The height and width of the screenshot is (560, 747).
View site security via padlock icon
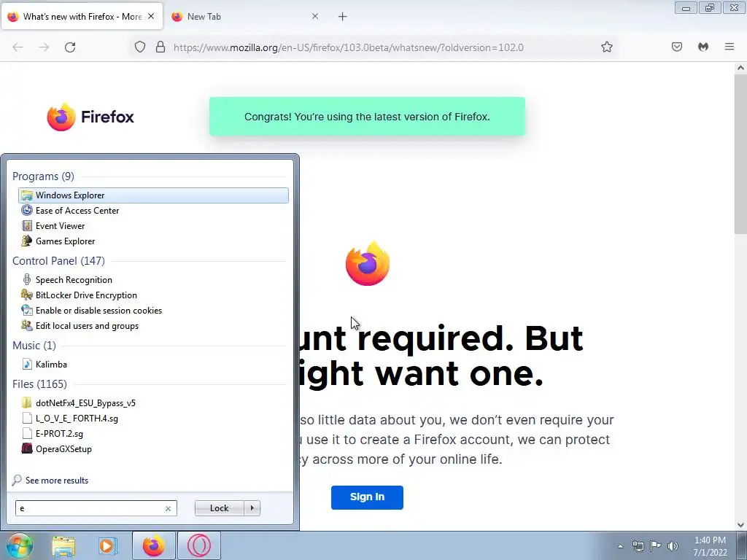point(160,47)
